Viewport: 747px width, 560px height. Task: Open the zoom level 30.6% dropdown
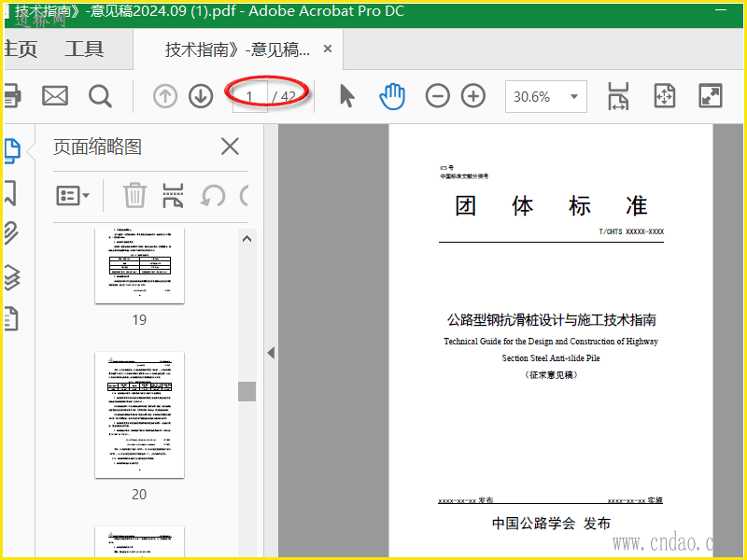tap(546, 97)
